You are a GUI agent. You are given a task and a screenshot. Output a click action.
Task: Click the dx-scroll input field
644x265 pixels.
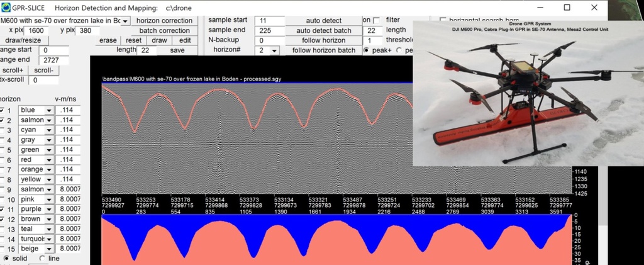[44, 80]
